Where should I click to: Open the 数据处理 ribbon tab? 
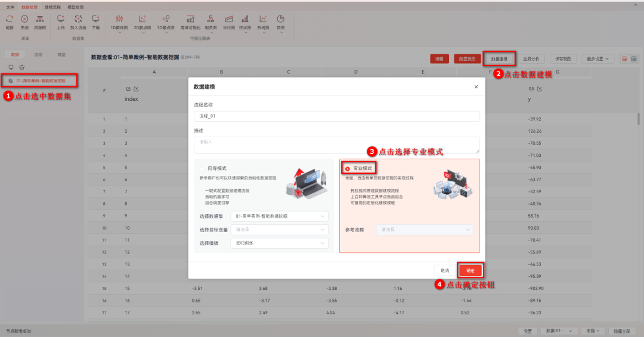(x=30, y=7)
